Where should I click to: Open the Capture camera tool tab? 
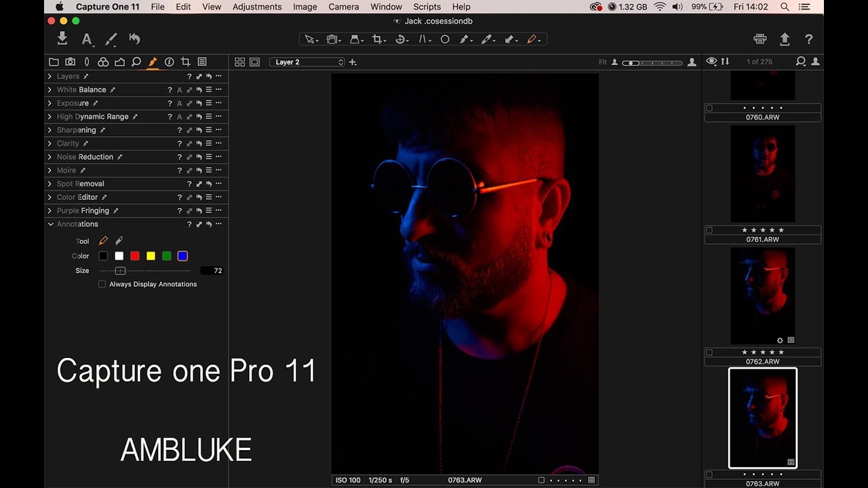pos(70,62)
